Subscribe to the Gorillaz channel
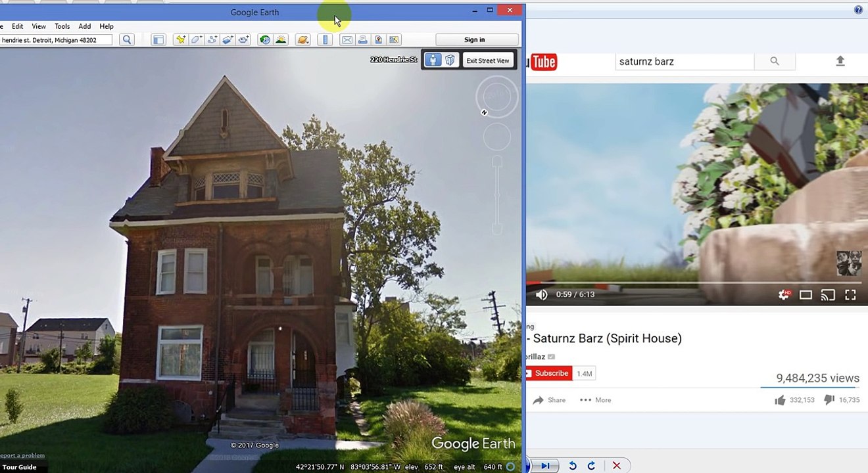Screen dimensions: 868x473 [549, 373]
